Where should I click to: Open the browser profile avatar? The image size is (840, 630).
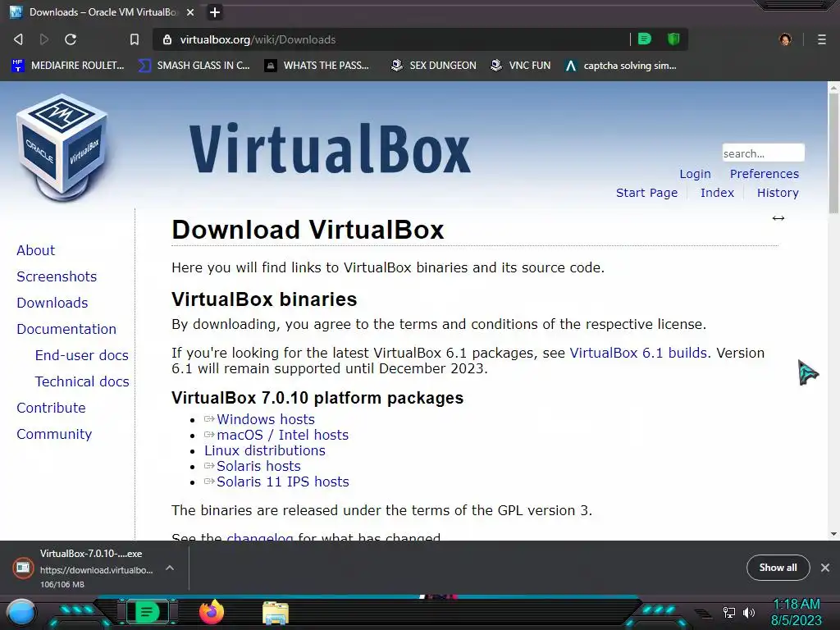(785, 39)
